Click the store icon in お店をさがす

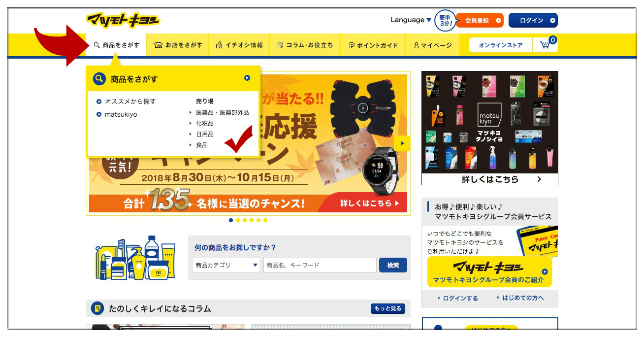click(x=158, y=45)
